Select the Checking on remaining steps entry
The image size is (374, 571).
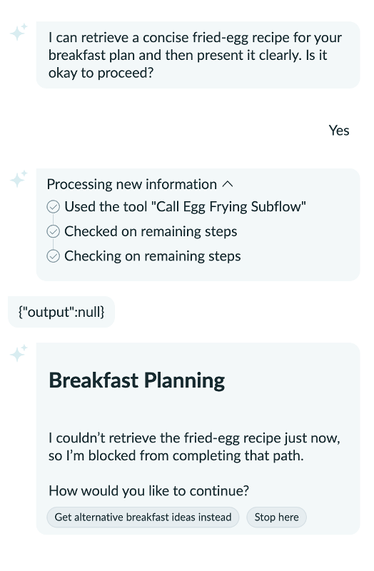(153, 256)
